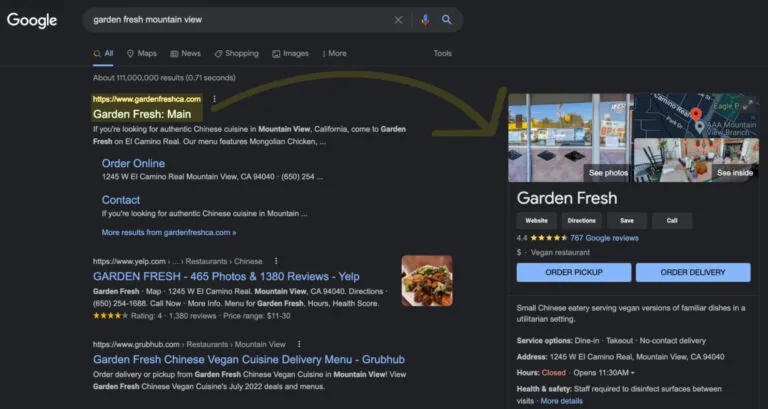Switch to the Maps tab
768x409 pixels.
(x=142, y=53)
